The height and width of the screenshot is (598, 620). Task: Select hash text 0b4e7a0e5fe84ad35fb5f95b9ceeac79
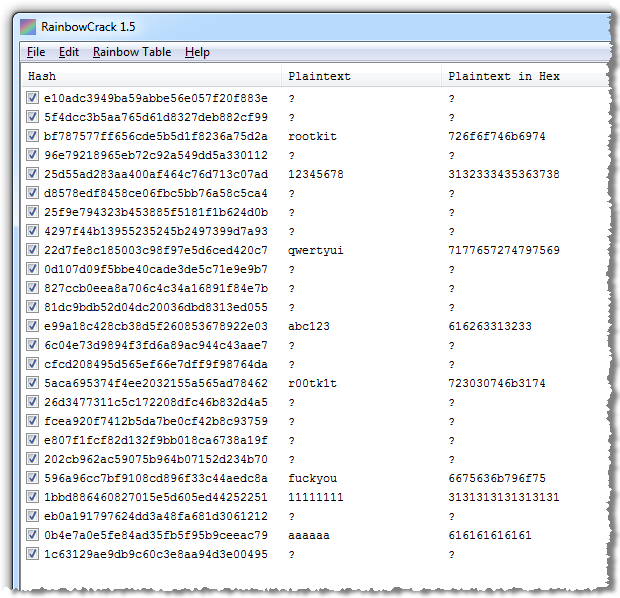(x=156, y=535)
